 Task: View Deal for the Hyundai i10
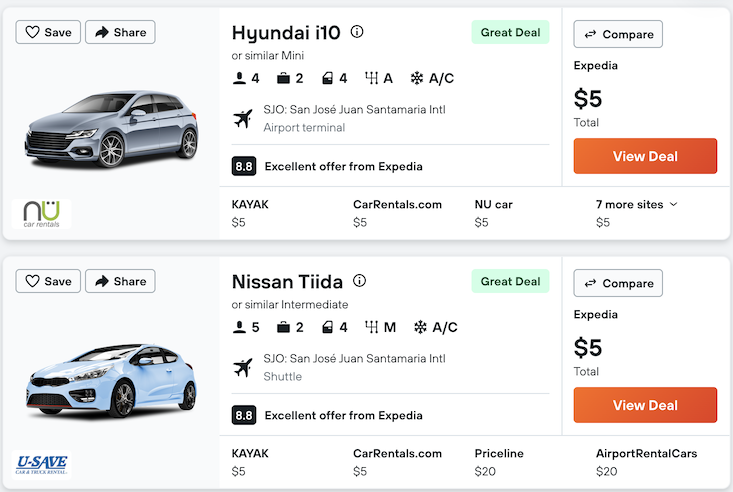click(645, 156)
